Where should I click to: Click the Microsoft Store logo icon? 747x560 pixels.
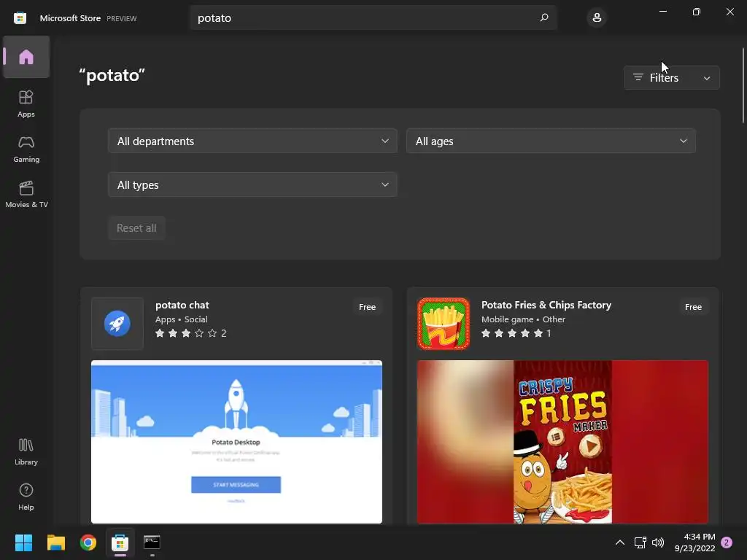click(x=20, y=18)
